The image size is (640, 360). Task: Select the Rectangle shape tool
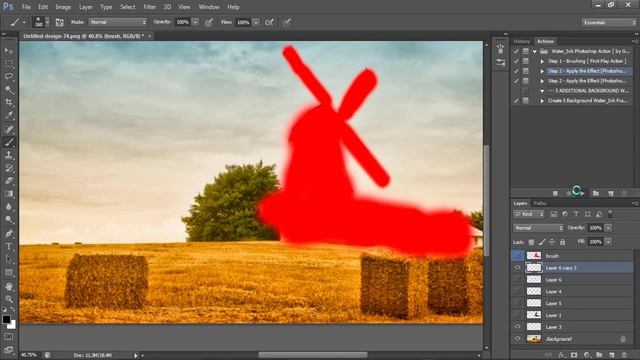9,272
